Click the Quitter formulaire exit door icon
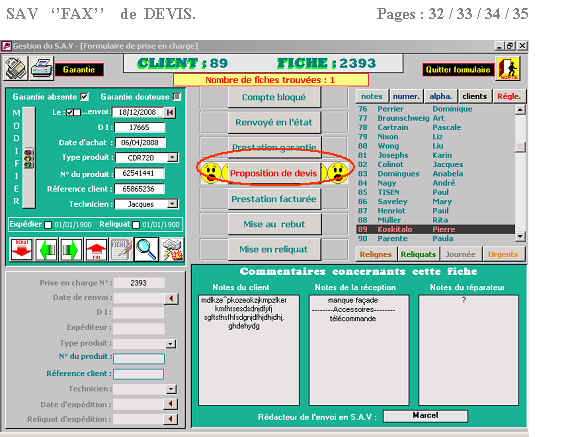Screen dimensions: 567x437 [508, 68]
